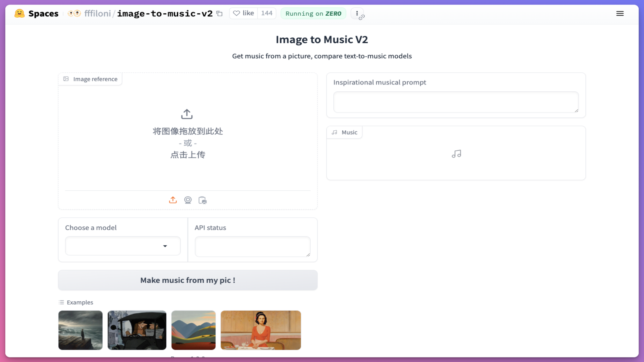The width and height of the screenshot is (644, 362).
Task: Click the copy Space name icon
Action: 219,13
